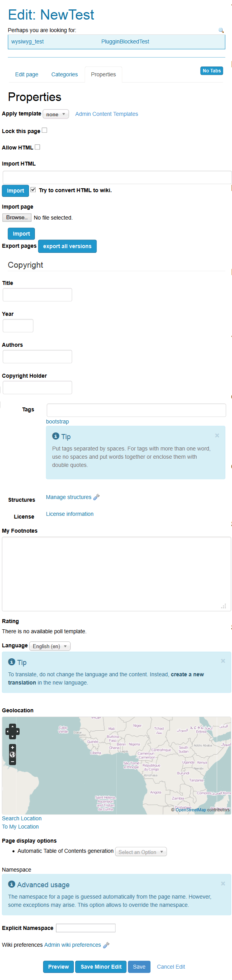Image resolution: width=232 pixels, height=980 pixels.
Task: Open the Apply template dropdown
Action: 56,114
